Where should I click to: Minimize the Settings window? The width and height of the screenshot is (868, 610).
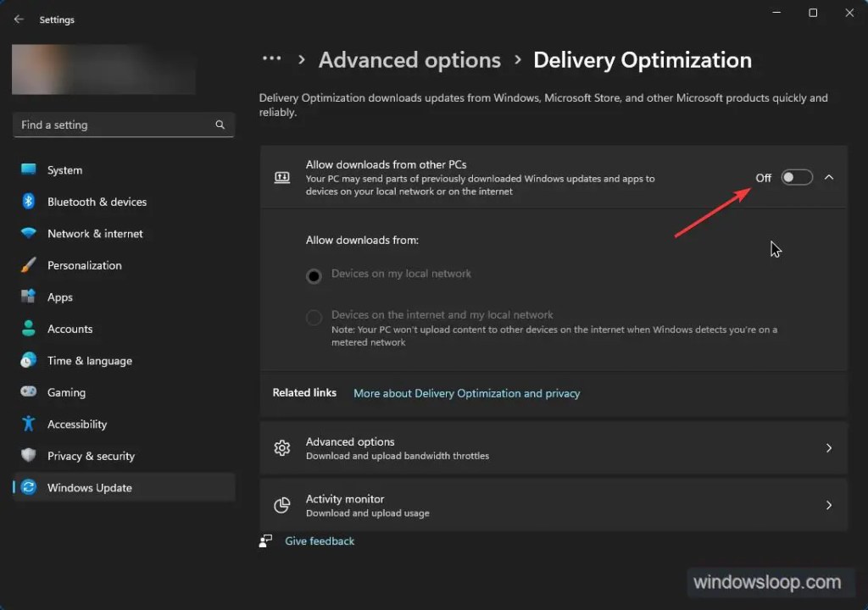[776, 13]
